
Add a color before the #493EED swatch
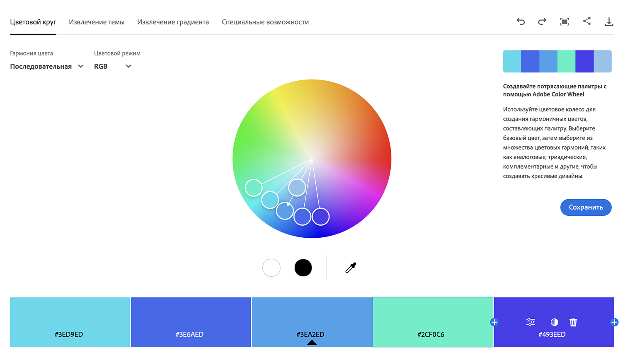click(x=494, y=322)
